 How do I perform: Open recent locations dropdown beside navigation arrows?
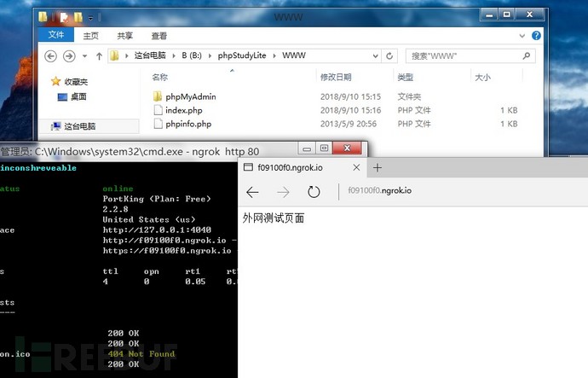tap(83, 56)
